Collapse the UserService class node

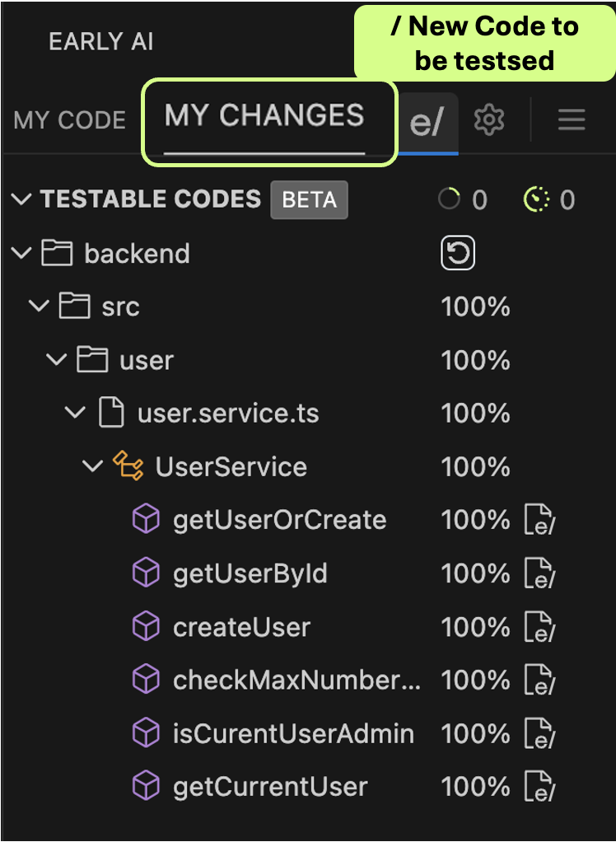[x=92, y=467]
